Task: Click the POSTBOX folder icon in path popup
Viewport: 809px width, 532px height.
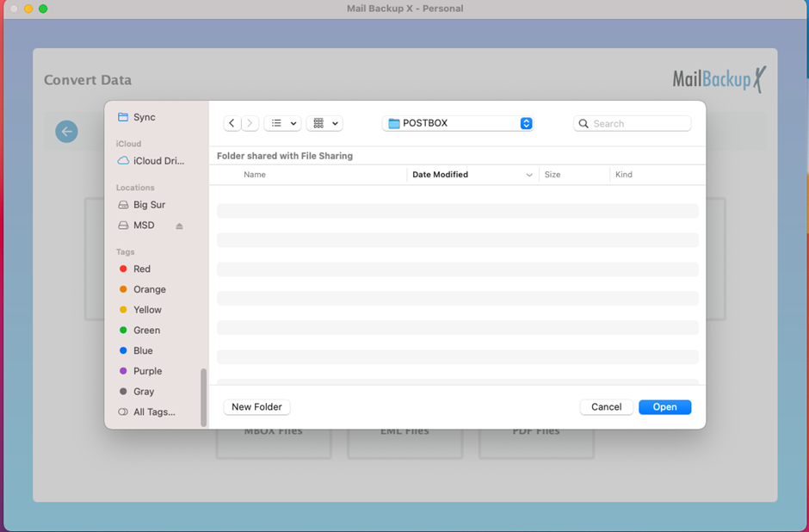Action: pyautogui.click(x=394, y=123)
